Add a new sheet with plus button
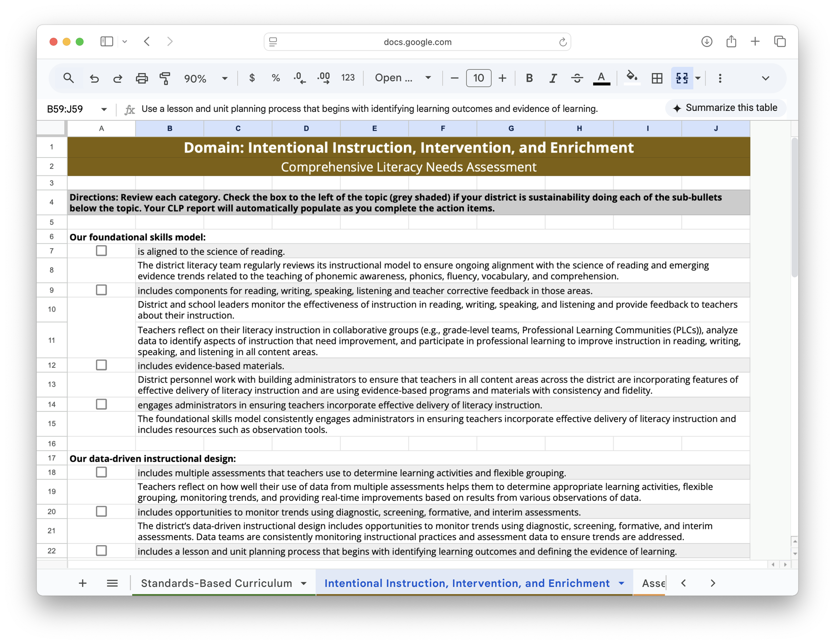This screenshot has height=644, width=835. [82, 583]
